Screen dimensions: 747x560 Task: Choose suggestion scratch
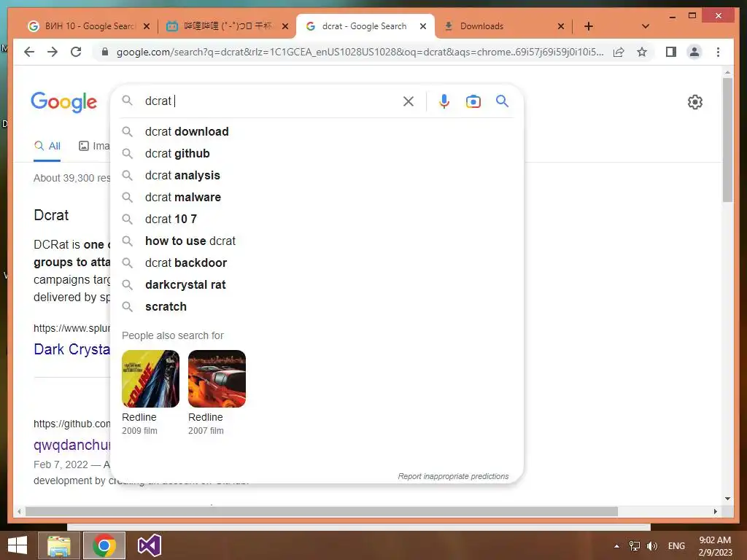(317, 307)
